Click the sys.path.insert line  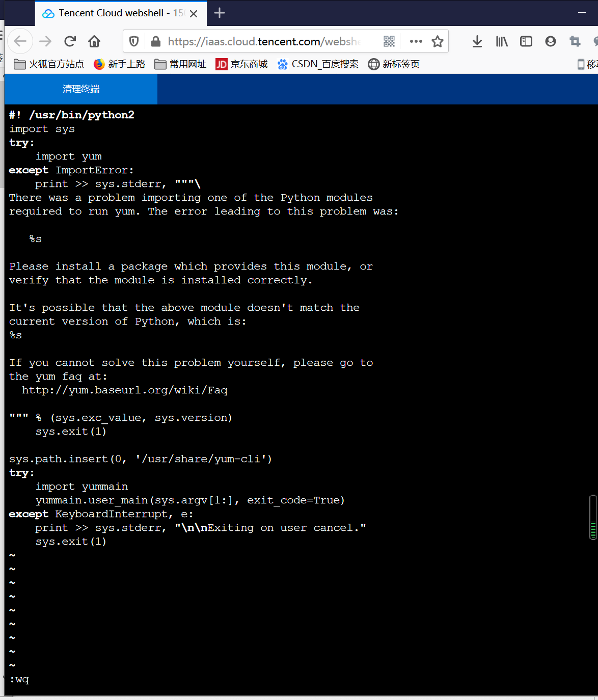point(141,459)
